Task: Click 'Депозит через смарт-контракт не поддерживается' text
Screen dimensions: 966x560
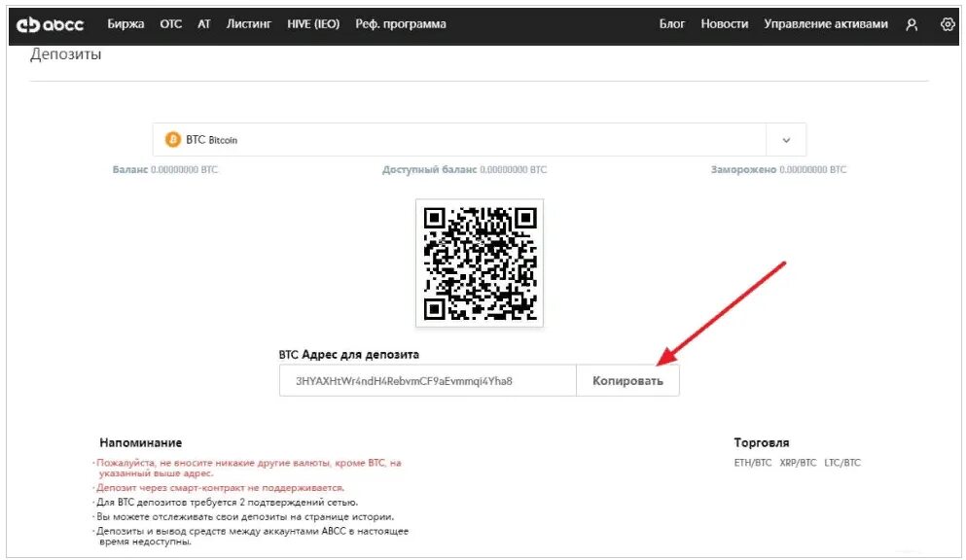Action: (x=219, y=487)
